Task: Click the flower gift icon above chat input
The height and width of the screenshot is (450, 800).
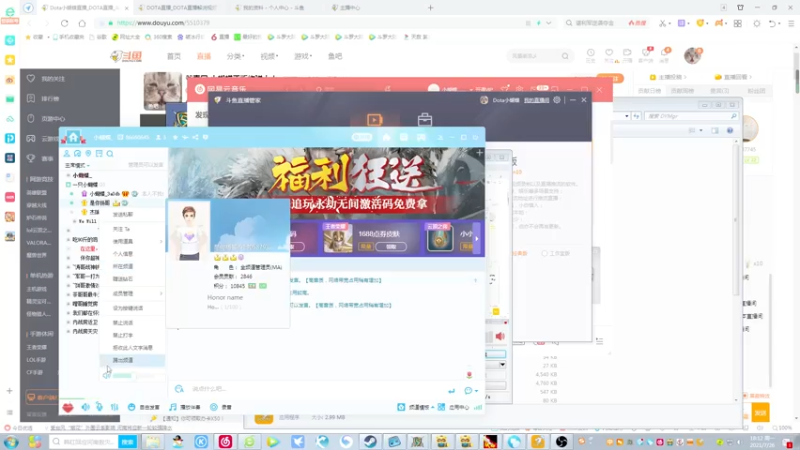Action: click(x=469, y=375)
